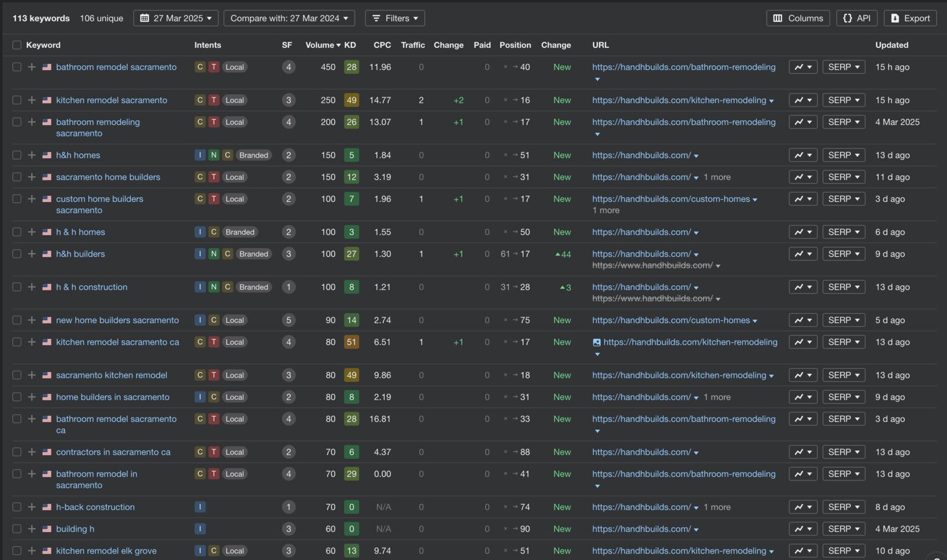Expand the 'Compare with: 27 Mar 2024' dropdown
This screenshot has width=947, height=560.
289,18
